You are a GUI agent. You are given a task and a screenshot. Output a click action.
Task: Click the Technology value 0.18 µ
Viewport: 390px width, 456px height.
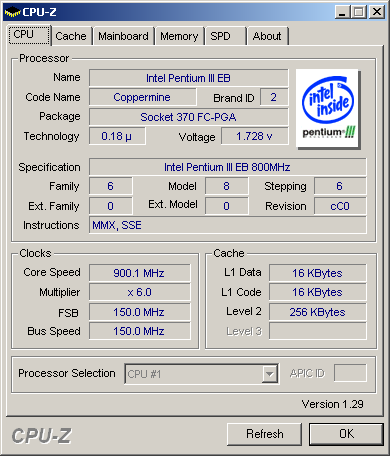tap(117, 136)
